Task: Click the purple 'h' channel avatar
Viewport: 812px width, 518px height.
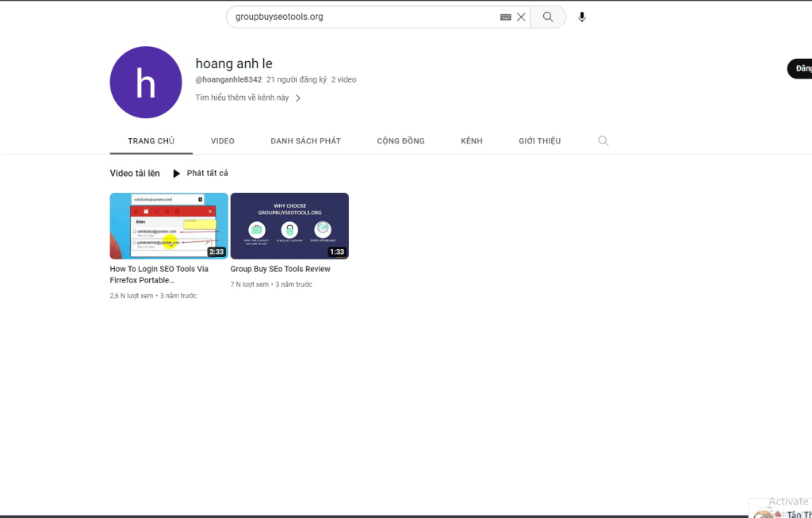Action: (146, 82)
